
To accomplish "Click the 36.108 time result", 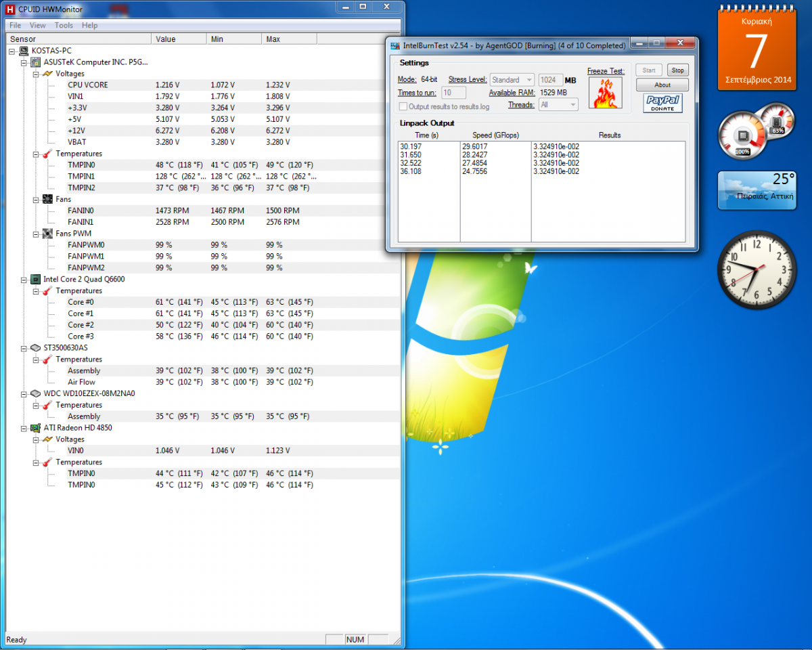I will (x=409, y=171).
